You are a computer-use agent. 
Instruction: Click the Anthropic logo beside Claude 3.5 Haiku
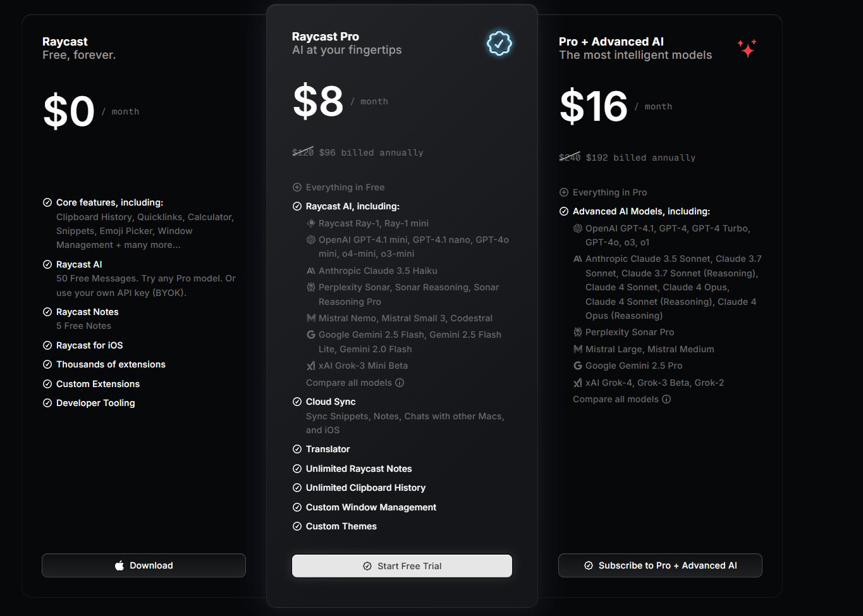310,271
